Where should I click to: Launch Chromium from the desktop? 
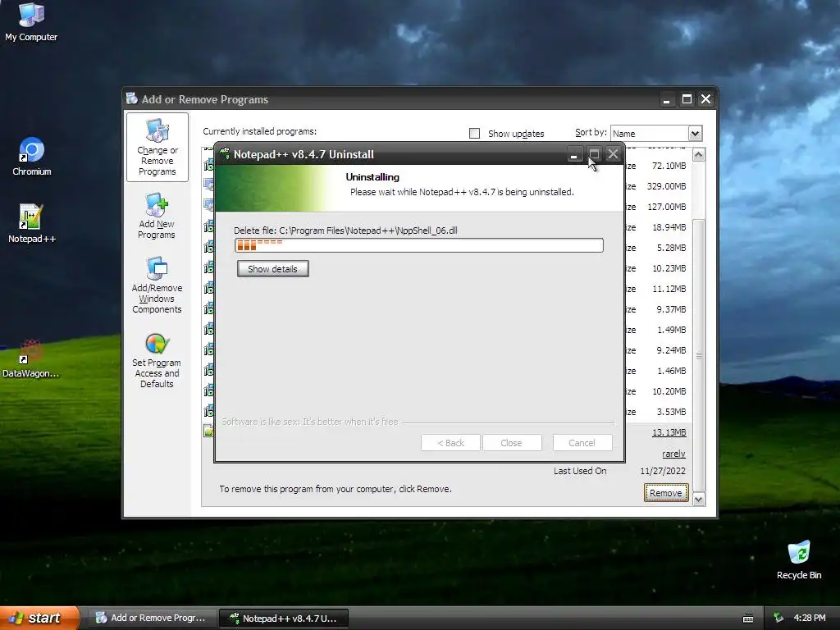[32, 157]
